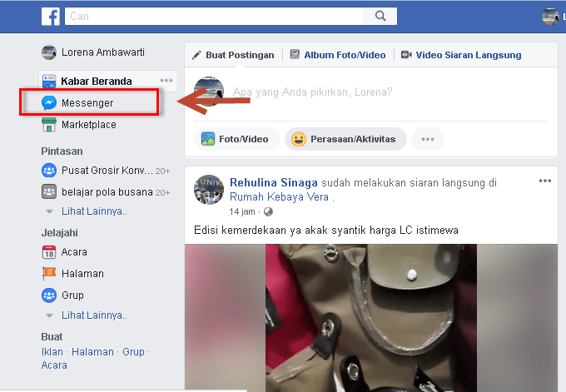Click belajar pola busana group icon
The image size is (566, 392).
[x=49, y=191]
